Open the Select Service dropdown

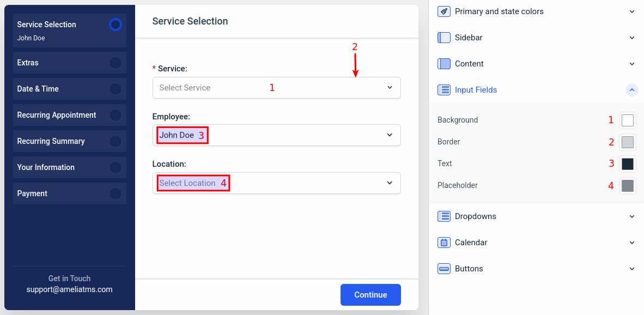click(x=276, y=88)
